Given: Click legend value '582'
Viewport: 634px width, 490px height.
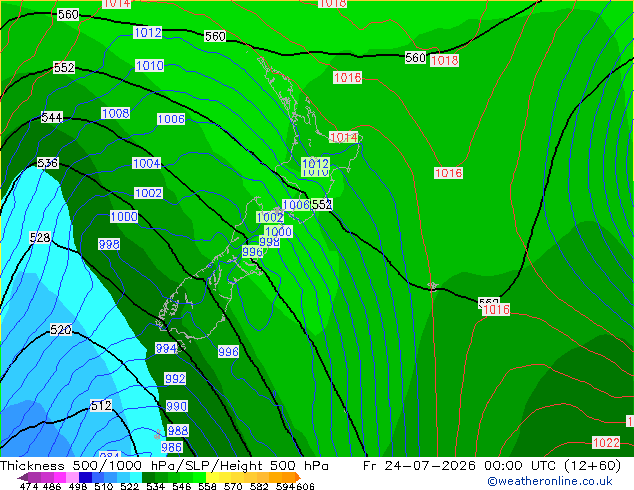Looking at the screenshot, I should [259, 486].
